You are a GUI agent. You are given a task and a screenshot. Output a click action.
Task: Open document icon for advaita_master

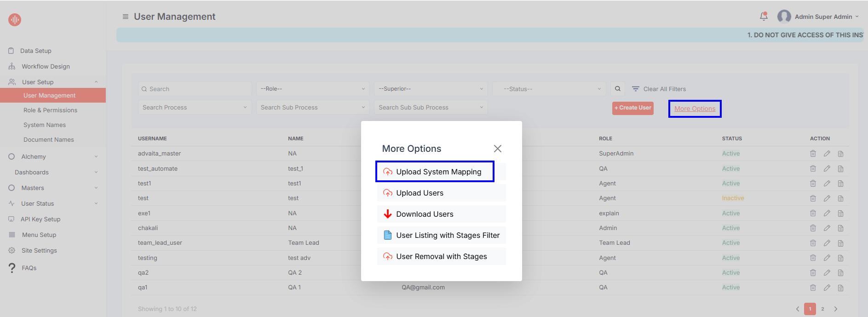(840, 154)
